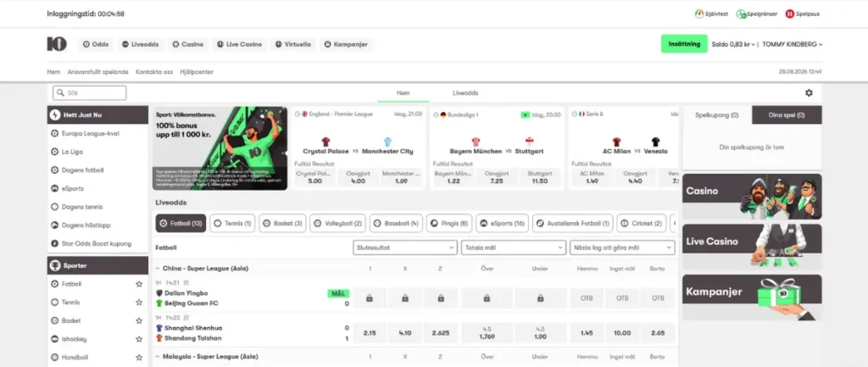Screen dimensions: 868x367
Task: Open the Casino menu item
Action: point(187,44)
